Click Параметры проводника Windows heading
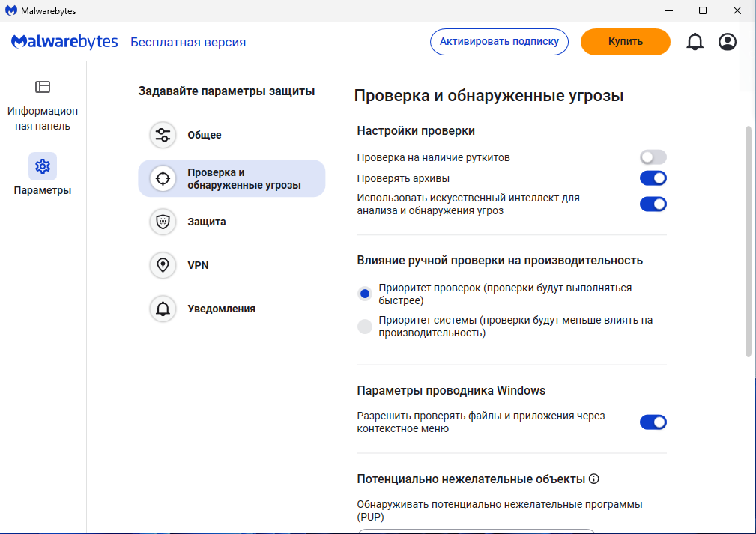This screenshot has height=534, width=756. [x=451, y=390]
